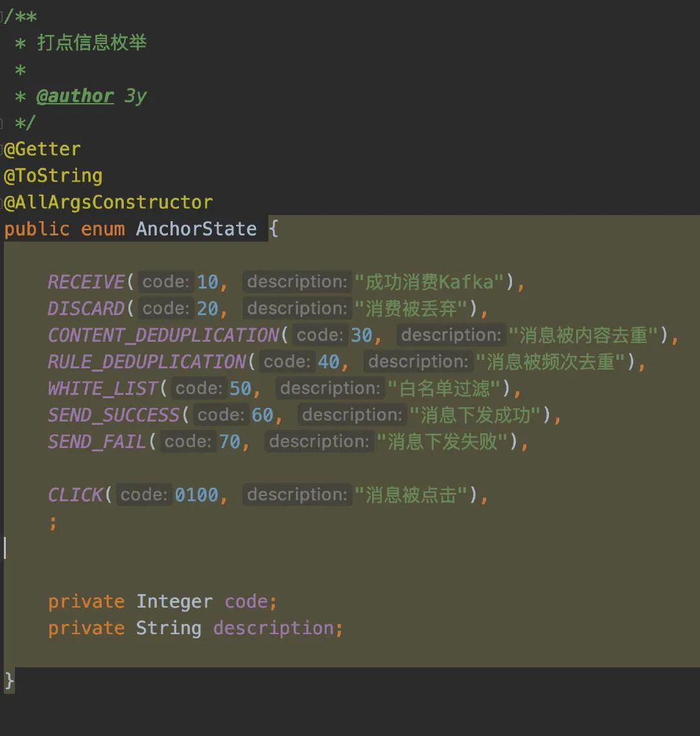Click the closing Javadoc fold marker
700x736 pixels.
pyautogui.click(x=2, y=123)
